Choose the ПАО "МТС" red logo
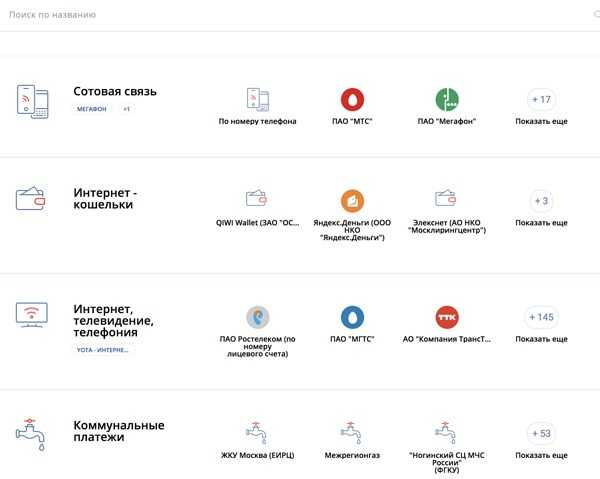Screen dimensions: 600x479 (352, 99)
